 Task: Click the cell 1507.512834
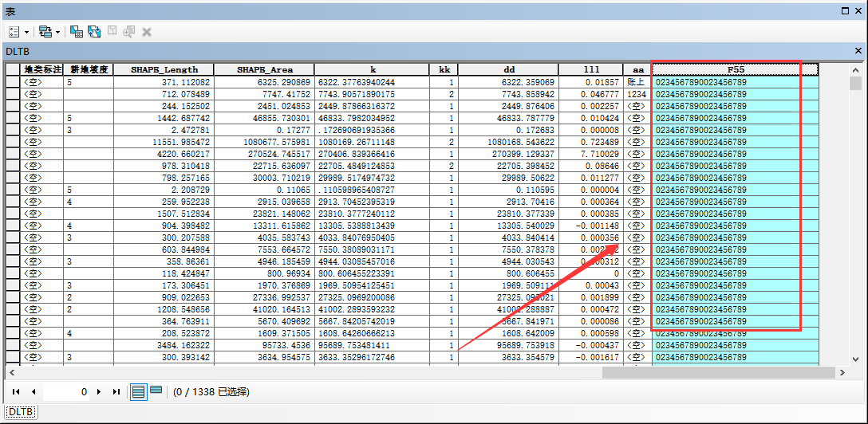pos(164,214)
